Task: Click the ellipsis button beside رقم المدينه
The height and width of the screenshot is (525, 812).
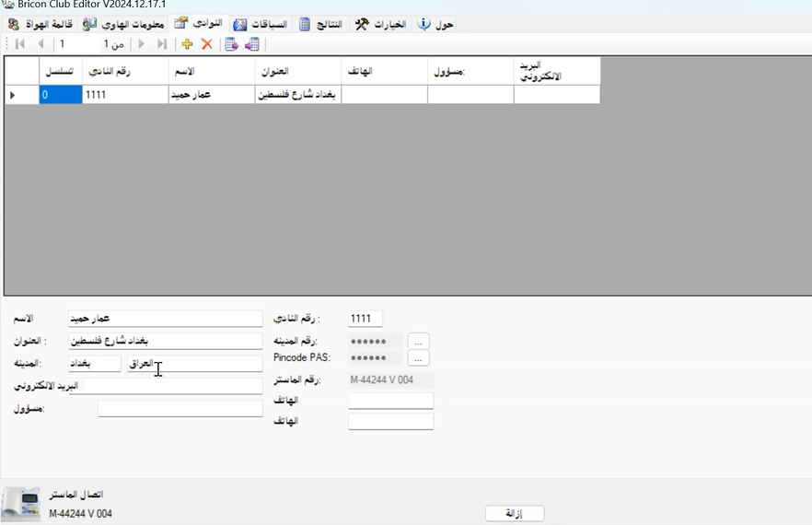Action: (x=418, y=341)
